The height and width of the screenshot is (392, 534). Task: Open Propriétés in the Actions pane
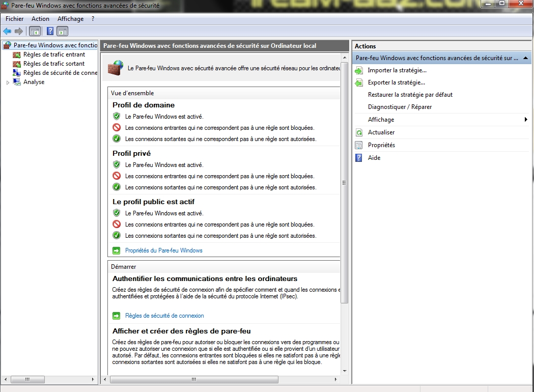pos(381,145)
